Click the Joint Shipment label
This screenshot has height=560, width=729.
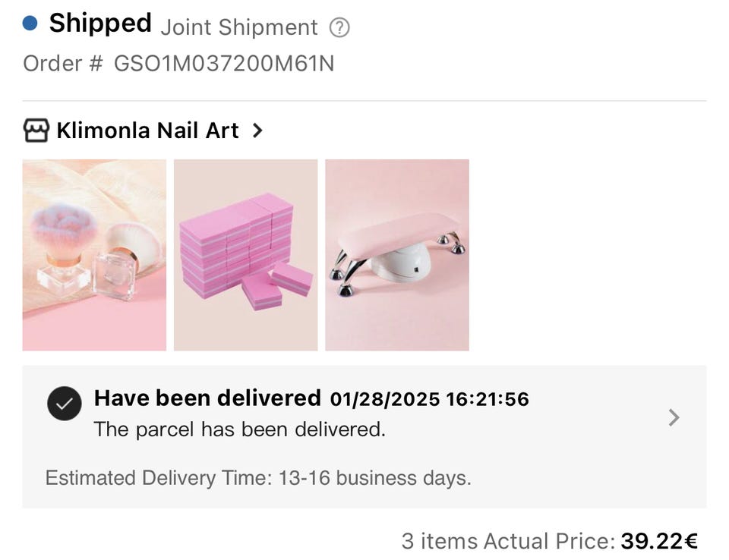pyautogui.click(x=239, y=27)
